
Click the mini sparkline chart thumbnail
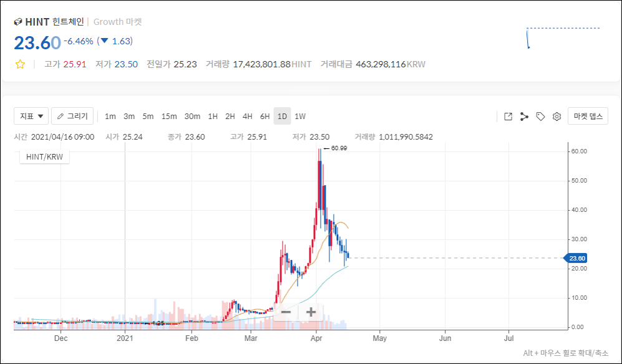(563, 37)
